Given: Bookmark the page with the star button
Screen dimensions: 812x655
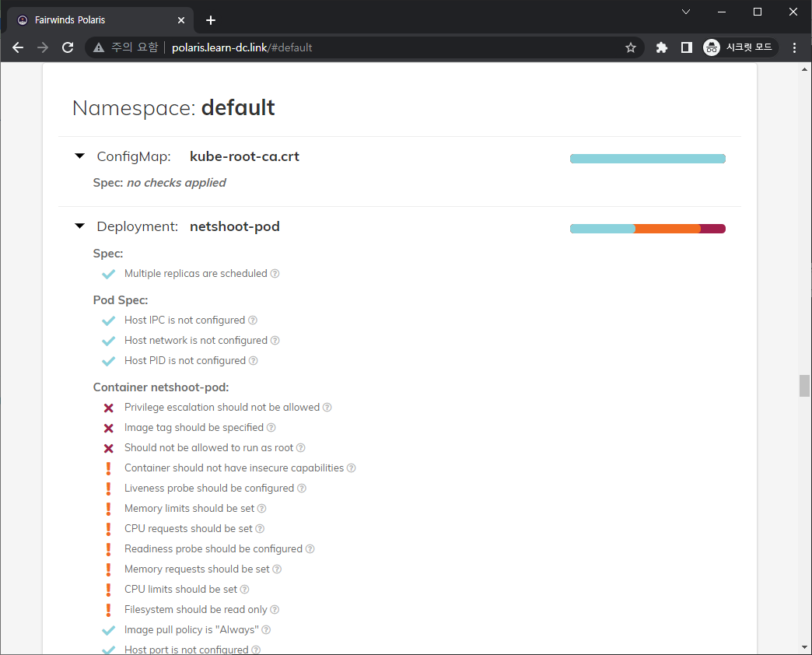Looking at the screenshot, I should pyautogui.click(x=631, y=47).
